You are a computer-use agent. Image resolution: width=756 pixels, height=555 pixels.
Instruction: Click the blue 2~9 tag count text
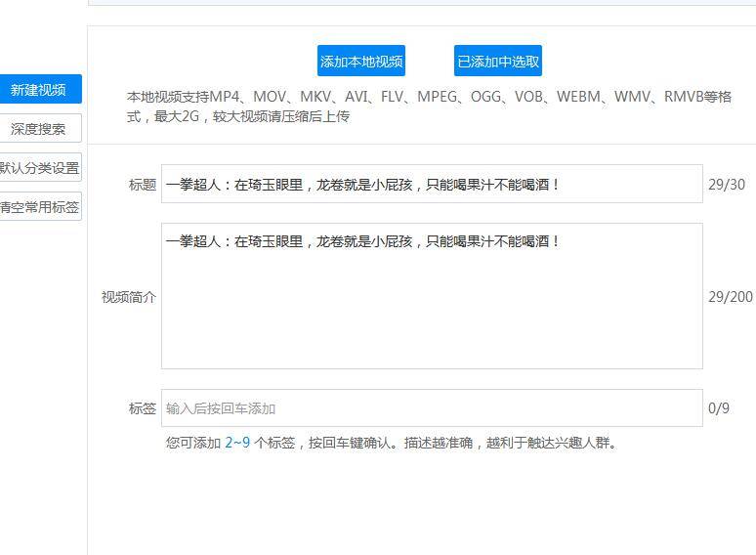click(237, 443)
